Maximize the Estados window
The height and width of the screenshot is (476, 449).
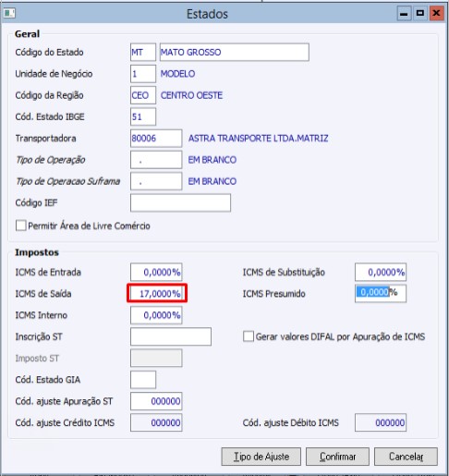420,14
